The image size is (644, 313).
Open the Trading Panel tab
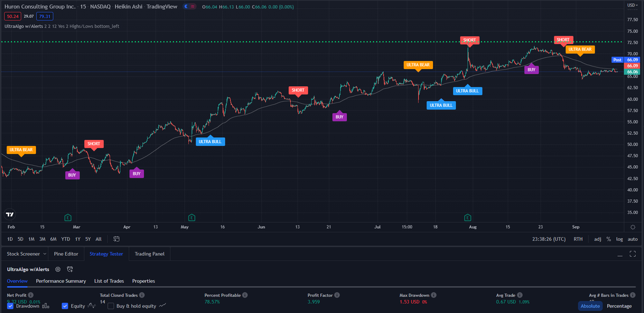[x=149, y=254]
